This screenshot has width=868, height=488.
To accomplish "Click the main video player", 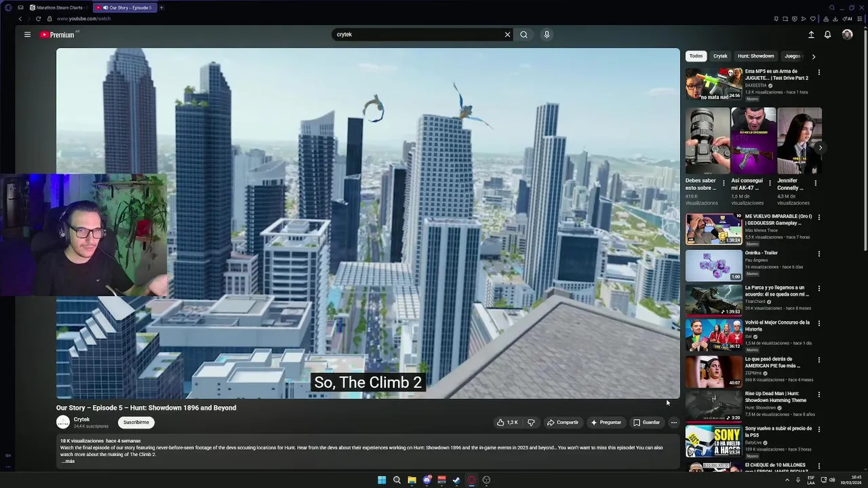I will 368,223.
